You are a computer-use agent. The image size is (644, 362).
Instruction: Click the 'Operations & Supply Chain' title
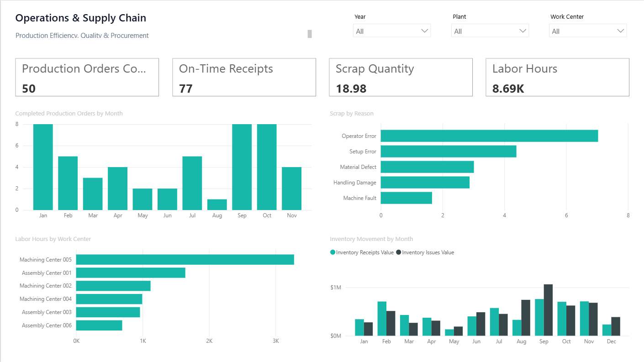[x=81, y=18]
